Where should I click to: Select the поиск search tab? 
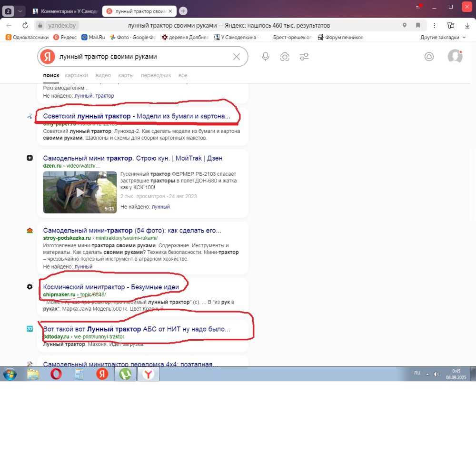[51, 75]
